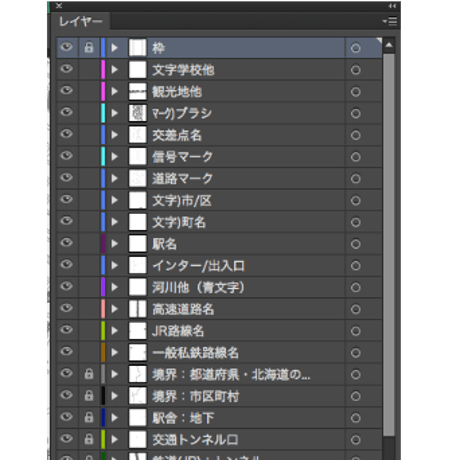Viewport: 460px width, 460px height.
Task: Expand the 駅名 layer
Action: 114,243
